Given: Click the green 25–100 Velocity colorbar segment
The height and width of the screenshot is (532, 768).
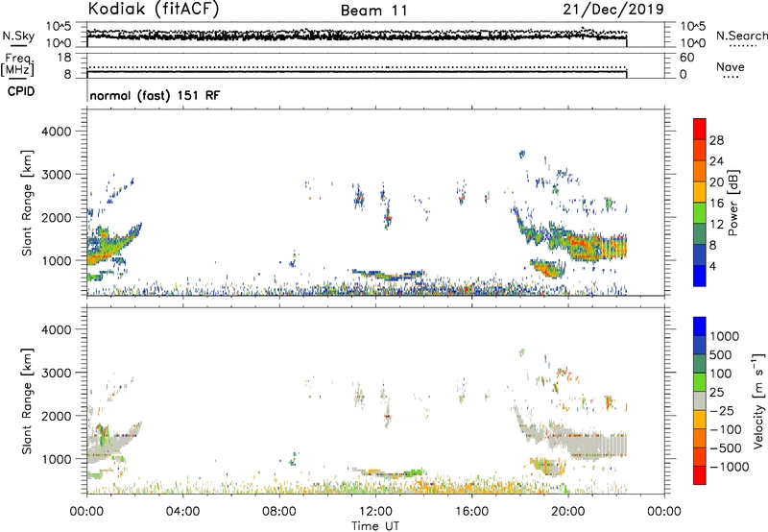Looking at the screenshot, I should pos(700,382).
